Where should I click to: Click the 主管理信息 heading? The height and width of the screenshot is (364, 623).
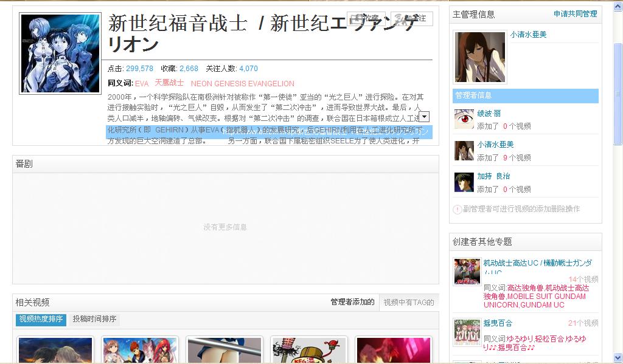point(473,15)
